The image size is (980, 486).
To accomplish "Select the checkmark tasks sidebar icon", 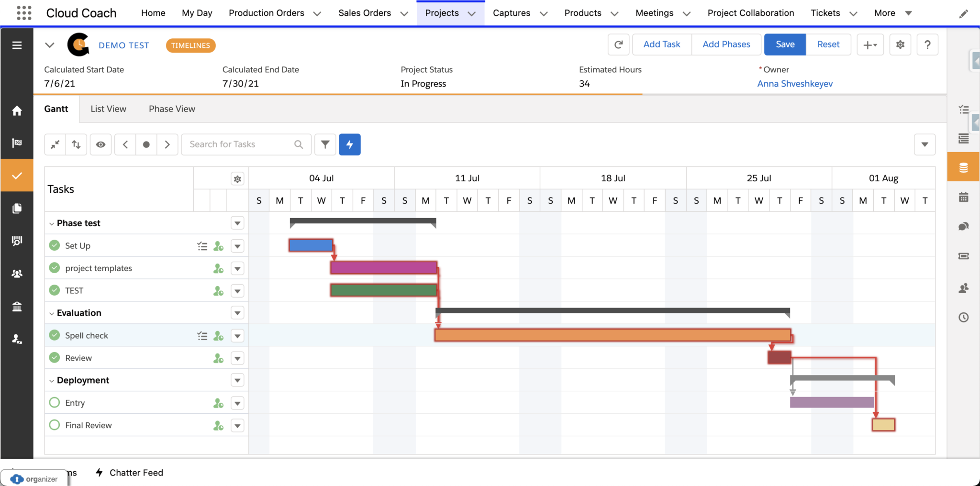I will [17, 176].
